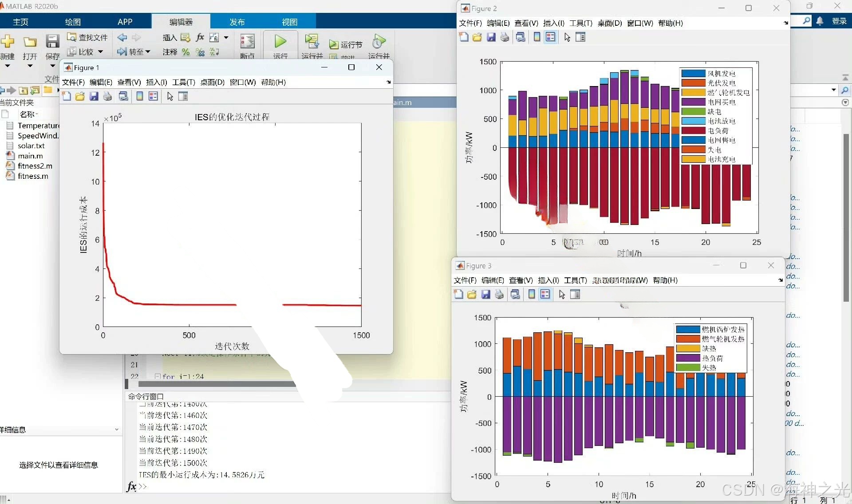The width and height of the screenshot is (852, 504).
Task: Click save figure icon in Figure 3 toolbar
Action: [x=485, y=294]
